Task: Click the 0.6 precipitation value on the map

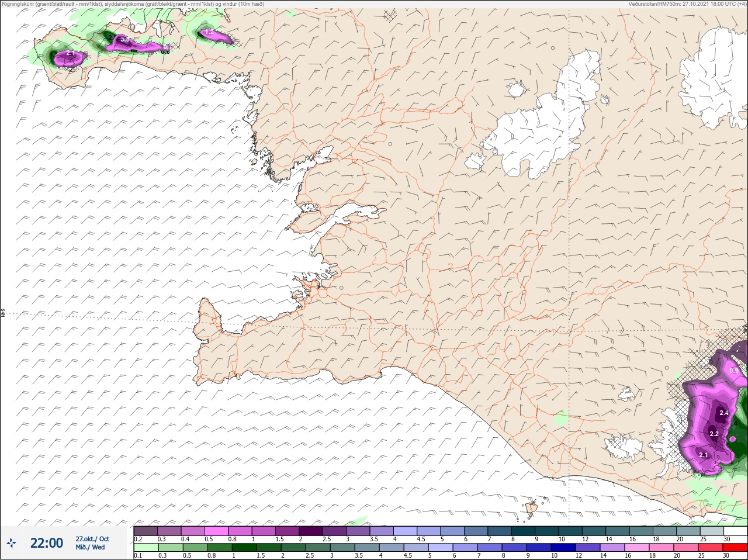Action: pos(165,51)
